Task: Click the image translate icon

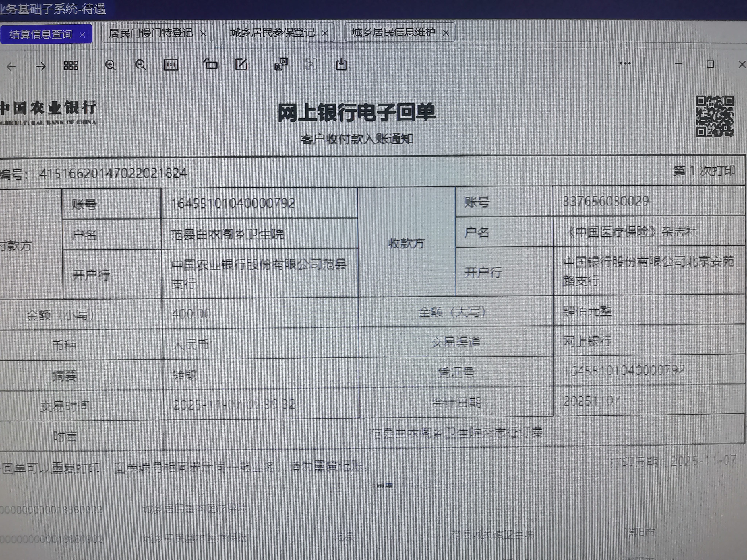Action: point(281,64)
